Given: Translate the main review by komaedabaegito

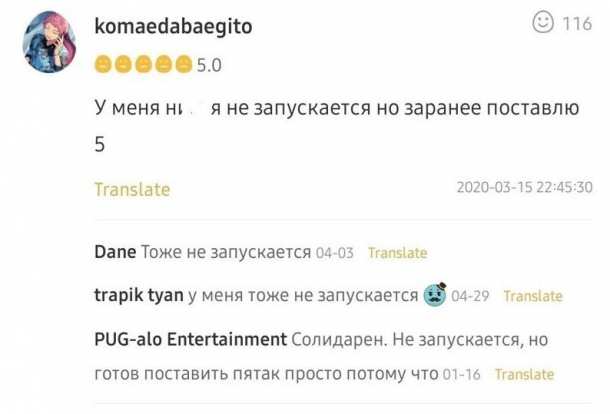Looking at the screenshot, I should point(132,189).
